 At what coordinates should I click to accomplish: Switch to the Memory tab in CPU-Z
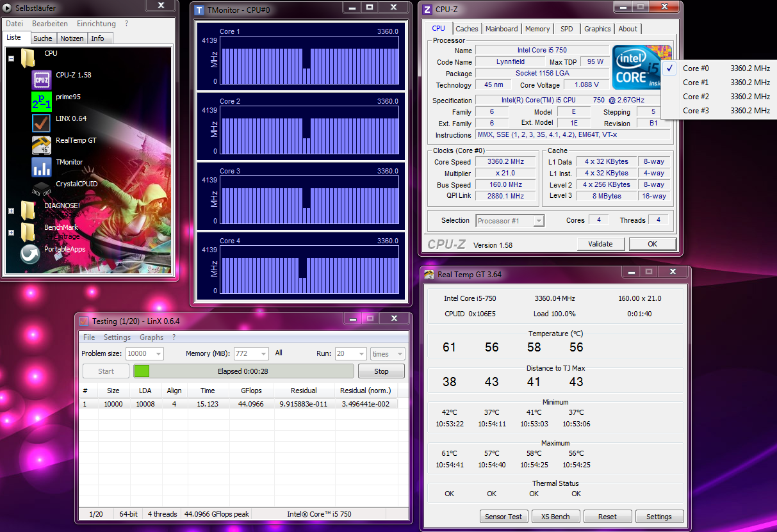[x=537, y=29]
